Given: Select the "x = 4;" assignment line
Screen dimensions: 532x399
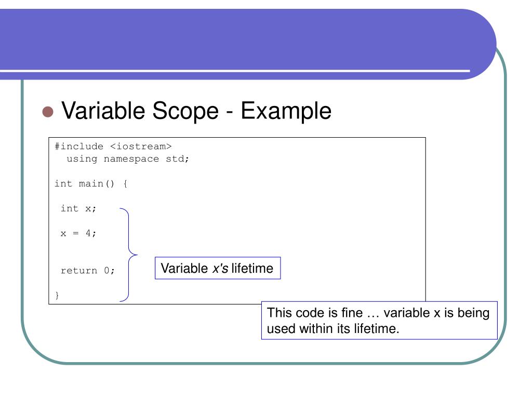Looking at the screenshot, I should coord(78,233).
